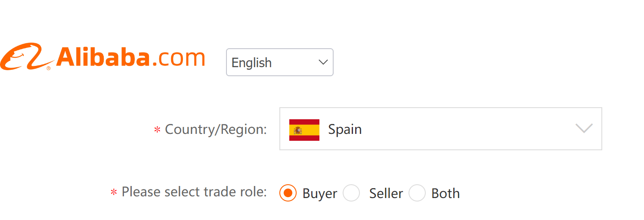
Task: Choose the Seller radio button
Action: click(351, 193)
